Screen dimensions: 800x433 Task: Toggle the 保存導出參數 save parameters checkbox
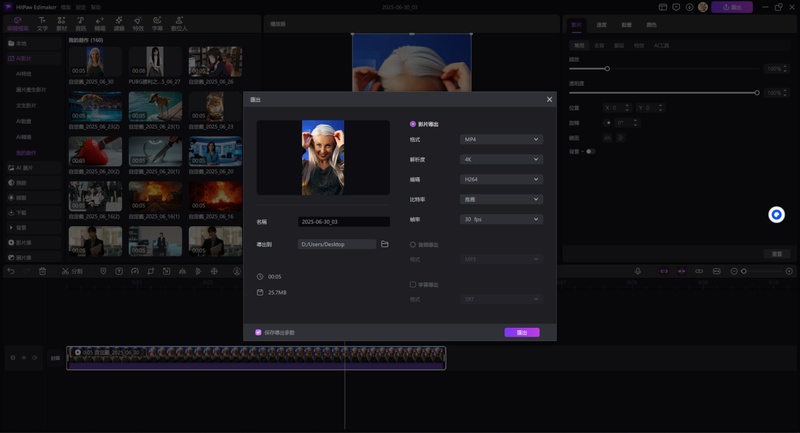click(258, 332)
